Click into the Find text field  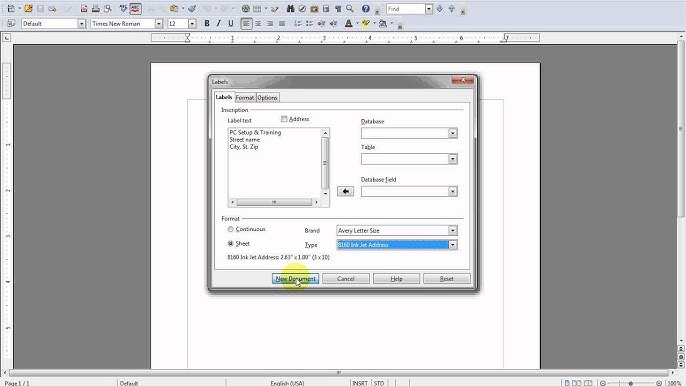(406, 9)
